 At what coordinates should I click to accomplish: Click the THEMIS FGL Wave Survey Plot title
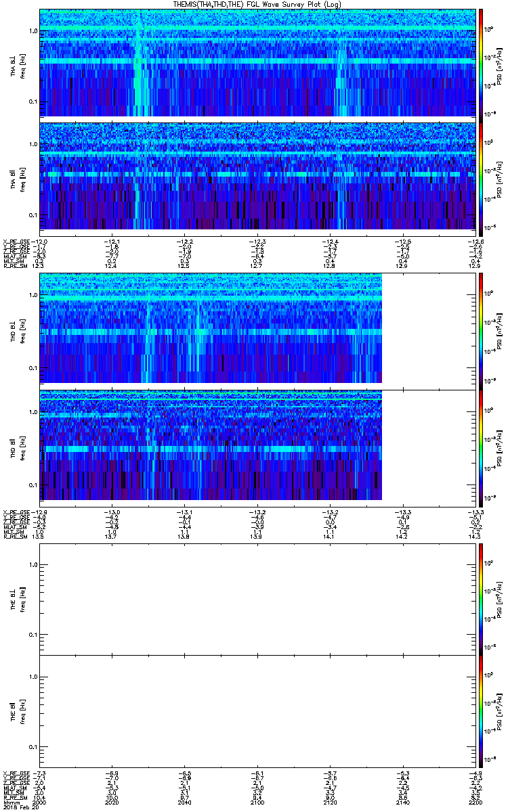tap(258, 4)
